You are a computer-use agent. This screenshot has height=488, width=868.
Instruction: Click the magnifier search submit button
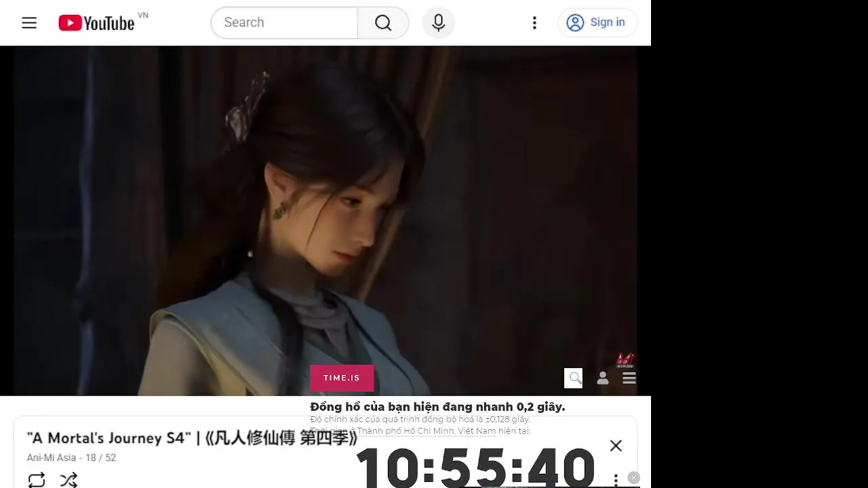point(383,22)
